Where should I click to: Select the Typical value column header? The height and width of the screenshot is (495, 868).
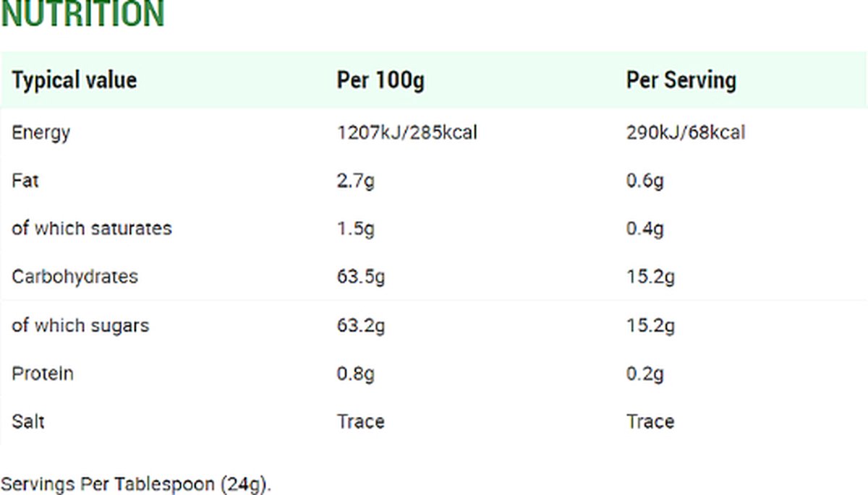pyautogui.click(x=74, y=79)
